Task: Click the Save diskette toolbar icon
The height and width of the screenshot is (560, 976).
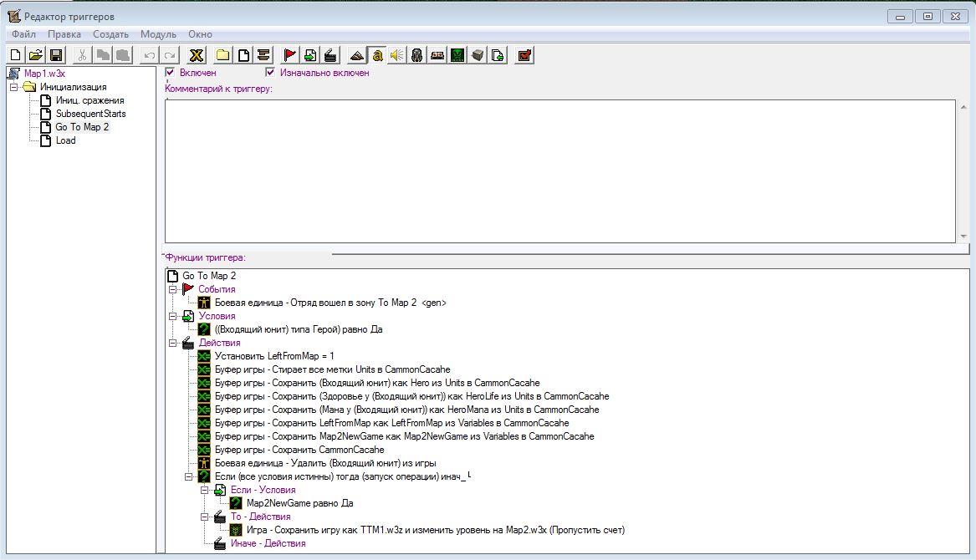Action: coord(56,55)
